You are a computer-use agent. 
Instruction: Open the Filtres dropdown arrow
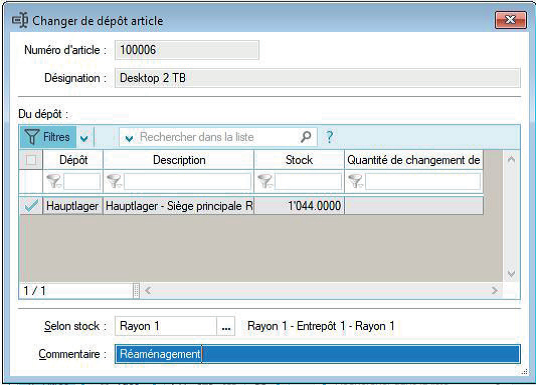(x=84, y=138)
